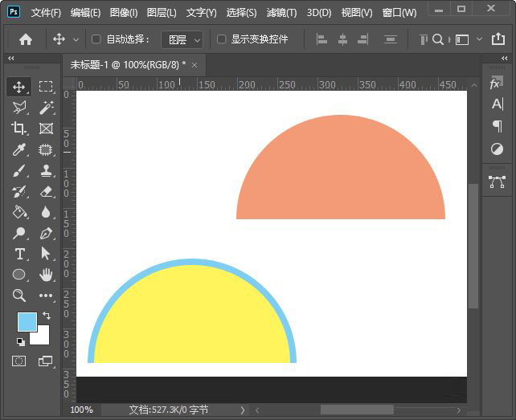The width and height of the screenshot is (516, 420).
Task: Click the distribute vertically button
Action: [x=391, y=39]
